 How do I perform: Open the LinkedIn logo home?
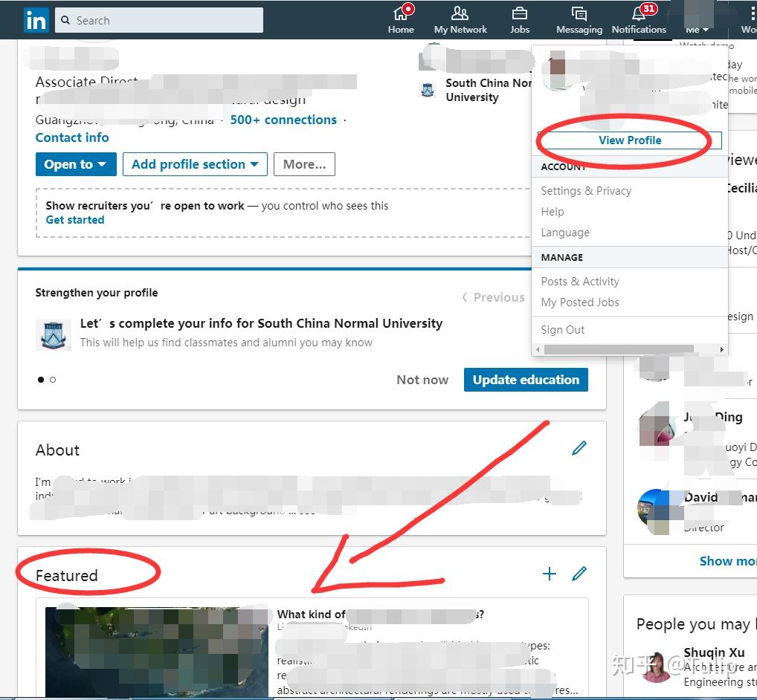click(36, 20)
